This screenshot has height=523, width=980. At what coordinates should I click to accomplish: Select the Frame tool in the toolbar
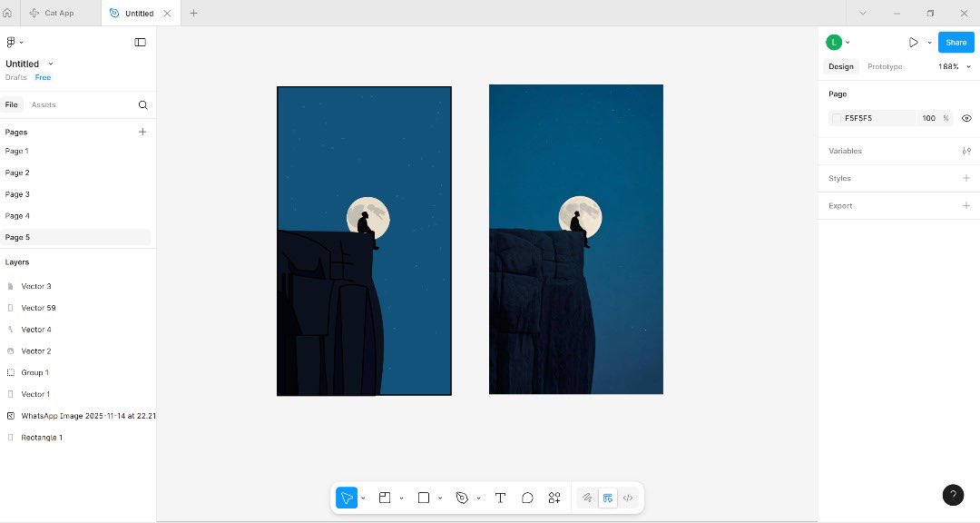coord(385,498)
